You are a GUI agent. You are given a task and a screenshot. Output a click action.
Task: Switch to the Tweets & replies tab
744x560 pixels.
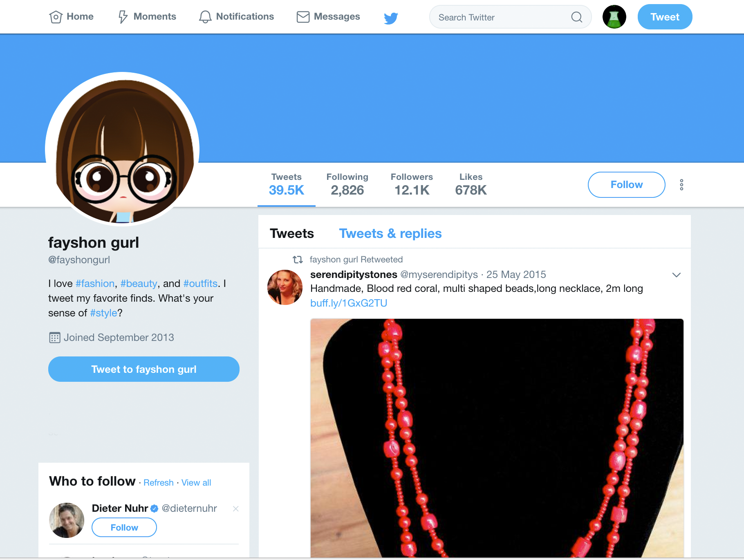point(390,233)
